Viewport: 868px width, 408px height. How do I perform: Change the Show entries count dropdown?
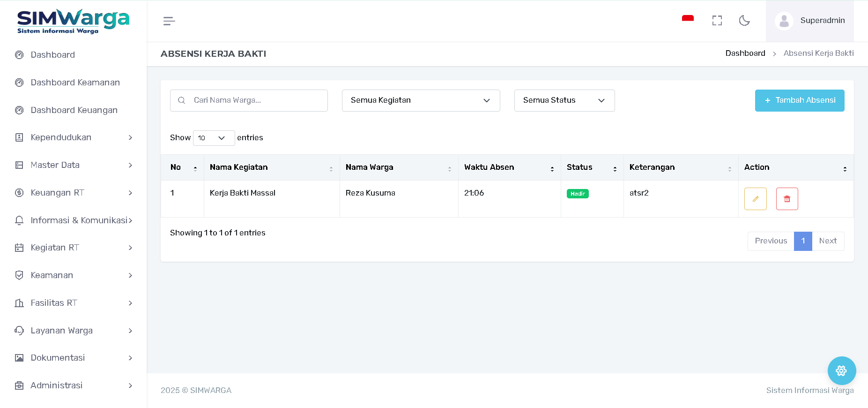(214, 138)
